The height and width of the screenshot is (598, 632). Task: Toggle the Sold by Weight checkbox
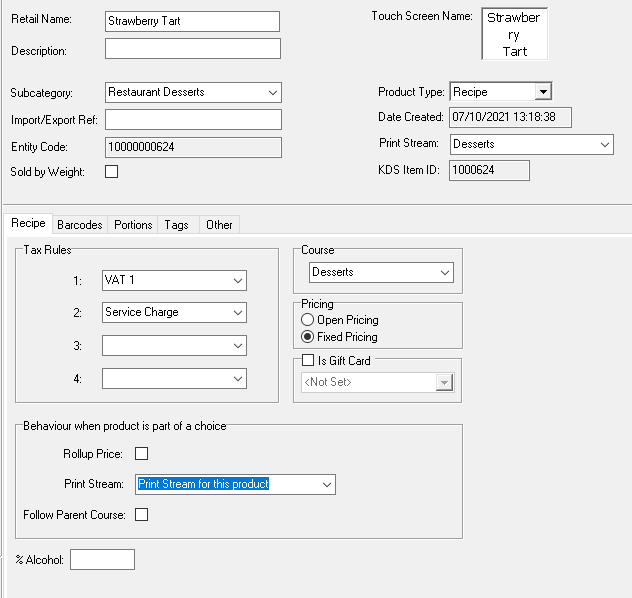[x=112, y=172]
